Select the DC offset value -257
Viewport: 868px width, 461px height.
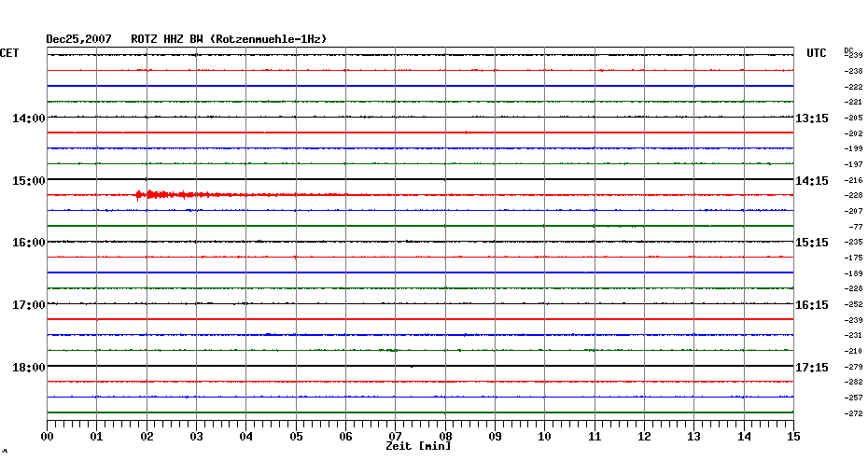click(854, 398)
